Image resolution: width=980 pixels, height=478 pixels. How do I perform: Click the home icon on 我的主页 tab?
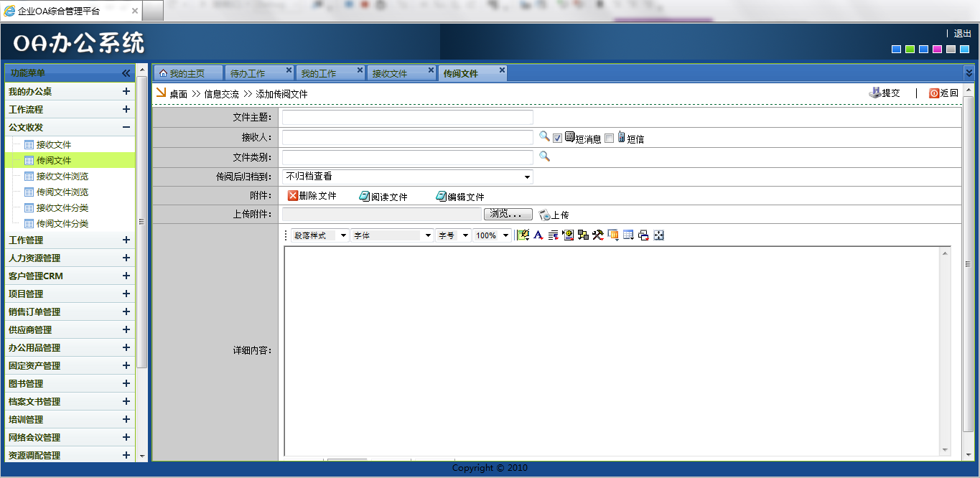(163, 73)
